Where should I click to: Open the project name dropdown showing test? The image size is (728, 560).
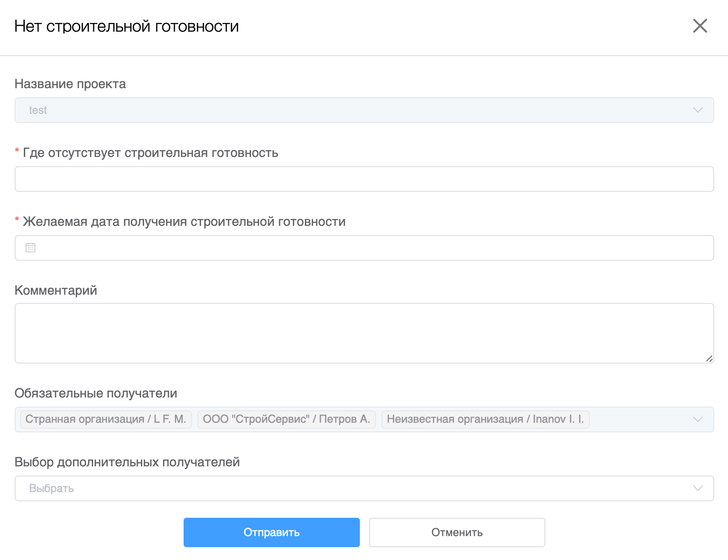pyautogui.click(x=364, y=110)
